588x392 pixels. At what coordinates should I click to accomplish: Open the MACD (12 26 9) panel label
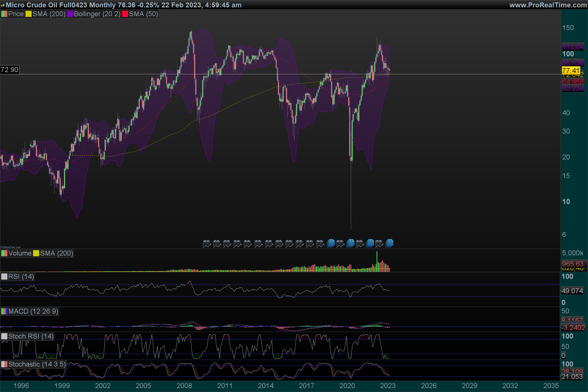click(33, 311)
